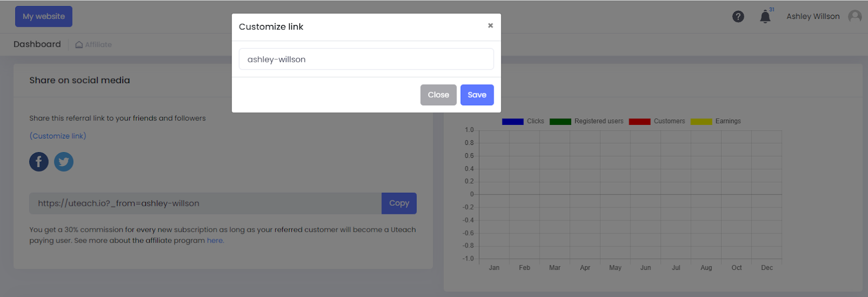Click the Jan axis label
Image resolution: width=868 pixels, height=297 pixels.
494,268
